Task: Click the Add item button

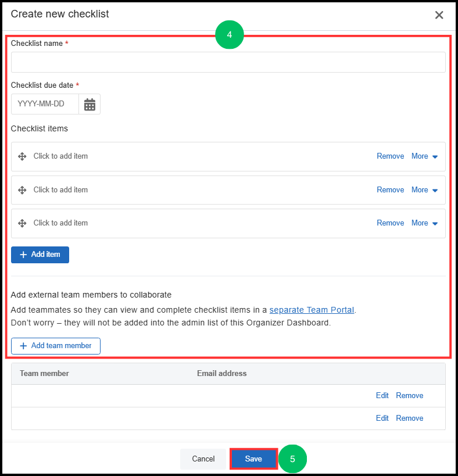Action: coord(40,255)
